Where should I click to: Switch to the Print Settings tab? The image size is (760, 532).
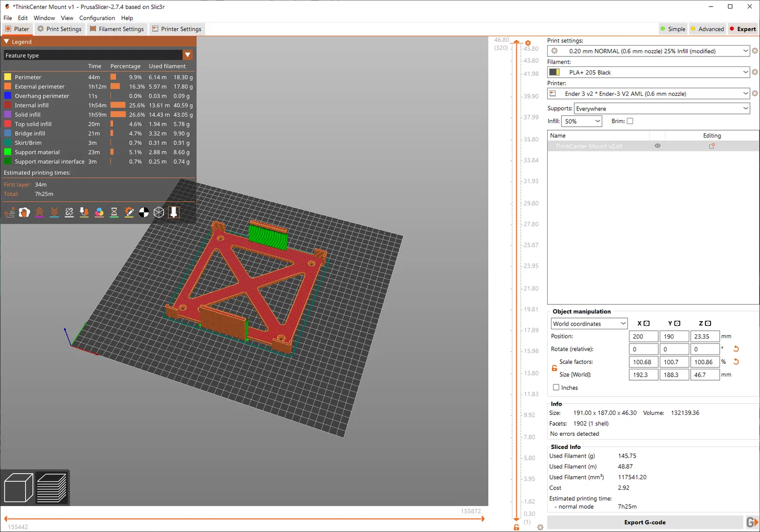click(x=60, y=29)
